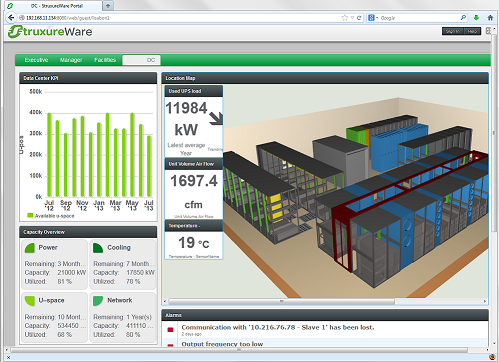Go to browser home page icon

490,18
